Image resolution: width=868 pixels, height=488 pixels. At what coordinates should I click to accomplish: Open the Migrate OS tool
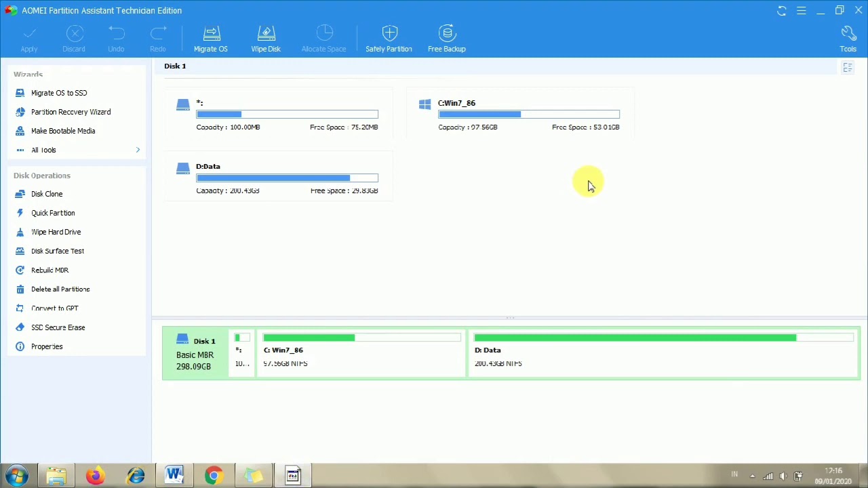click(211, 39)
